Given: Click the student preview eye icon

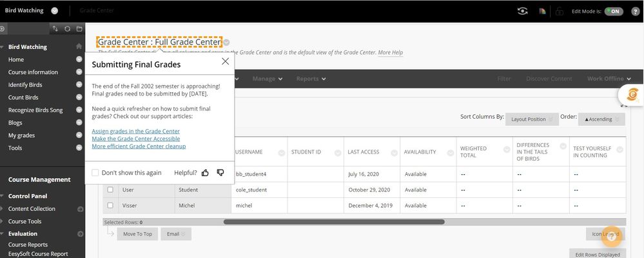Looking at the screenshot, I should pyautogui.click(x=522, y=11).
